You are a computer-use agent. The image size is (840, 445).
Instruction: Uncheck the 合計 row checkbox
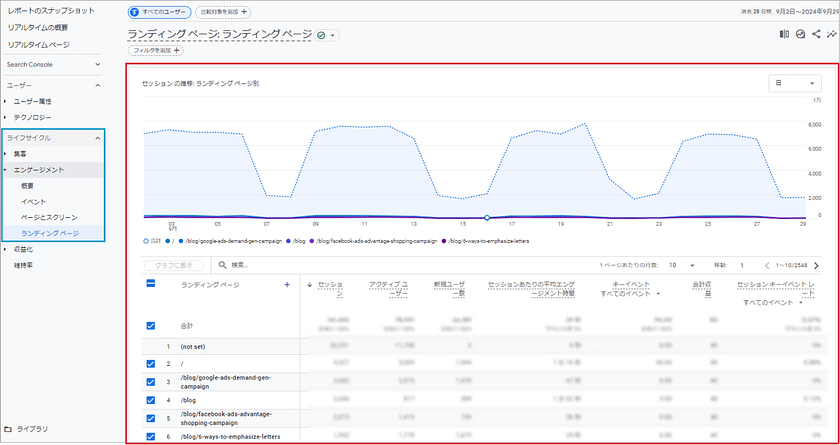[x=151, y=326]
